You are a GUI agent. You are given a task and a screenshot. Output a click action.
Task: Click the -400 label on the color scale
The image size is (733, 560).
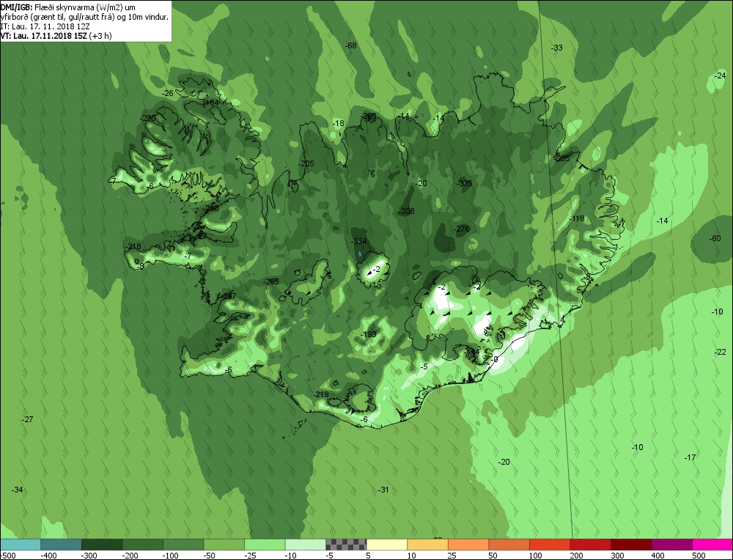point(48,556)
